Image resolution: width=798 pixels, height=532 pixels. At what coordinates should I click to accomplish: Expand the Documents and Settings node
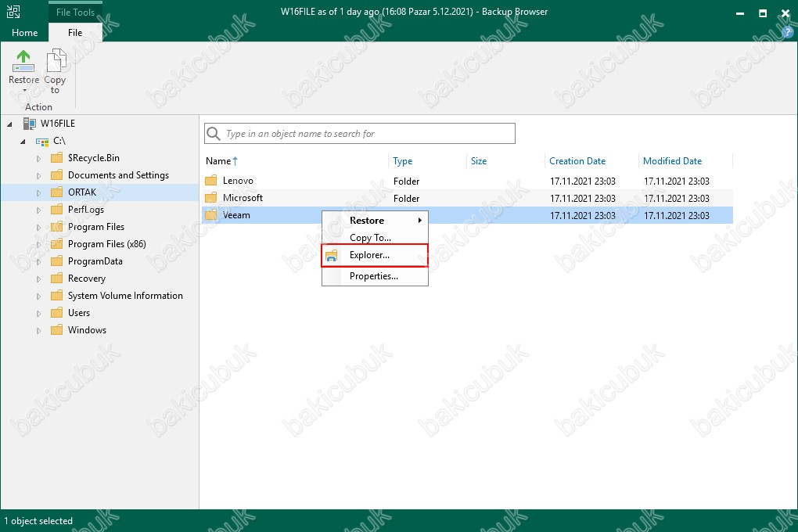click(x=38, y=176)
